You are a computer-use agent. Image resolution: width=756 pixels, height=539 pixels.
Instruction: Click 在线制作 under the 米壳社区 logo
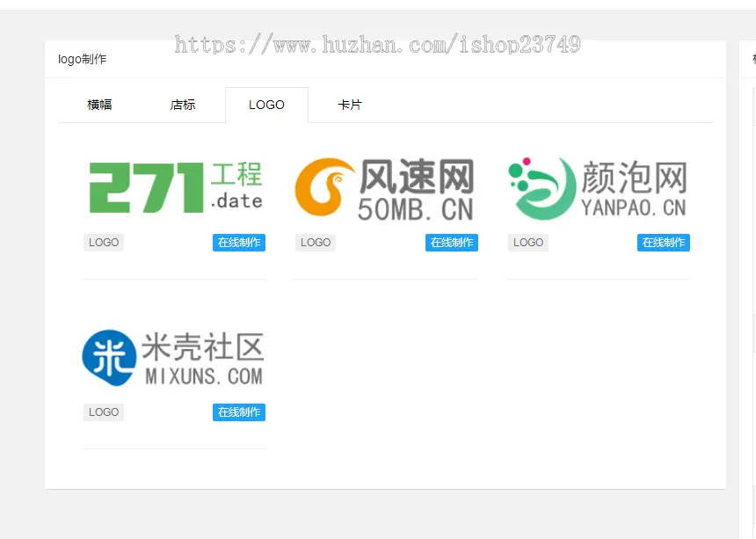point(239,412)
